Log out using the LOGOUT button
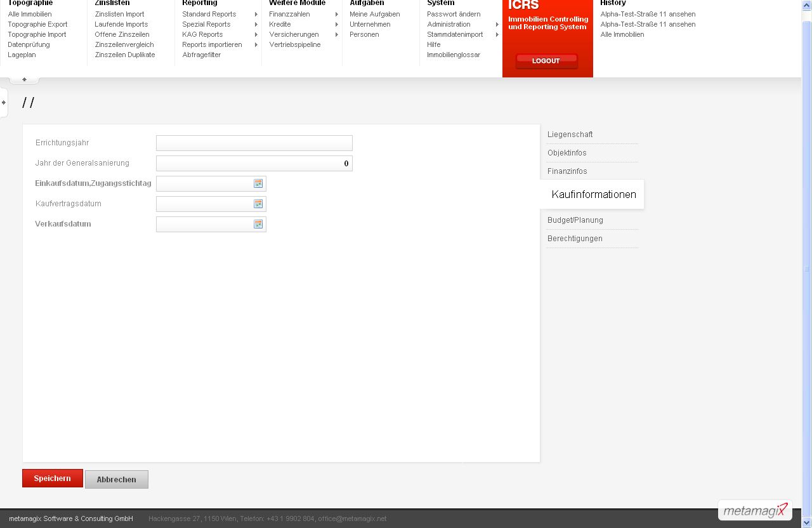Viewport: 812px width, 528px height. tap(546, 61)
